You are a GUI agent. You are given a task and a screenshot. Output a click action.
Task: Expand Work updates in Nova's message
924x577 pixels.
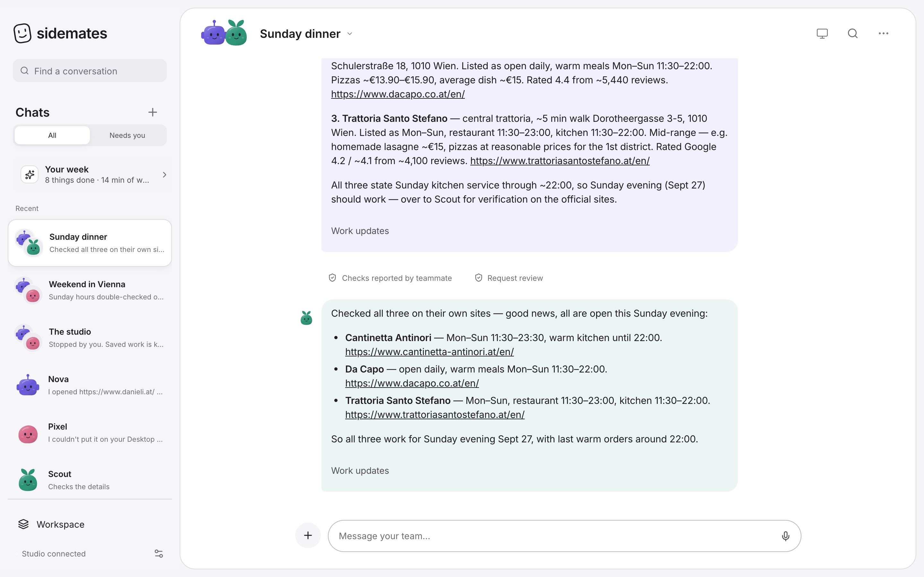(360, 231)
